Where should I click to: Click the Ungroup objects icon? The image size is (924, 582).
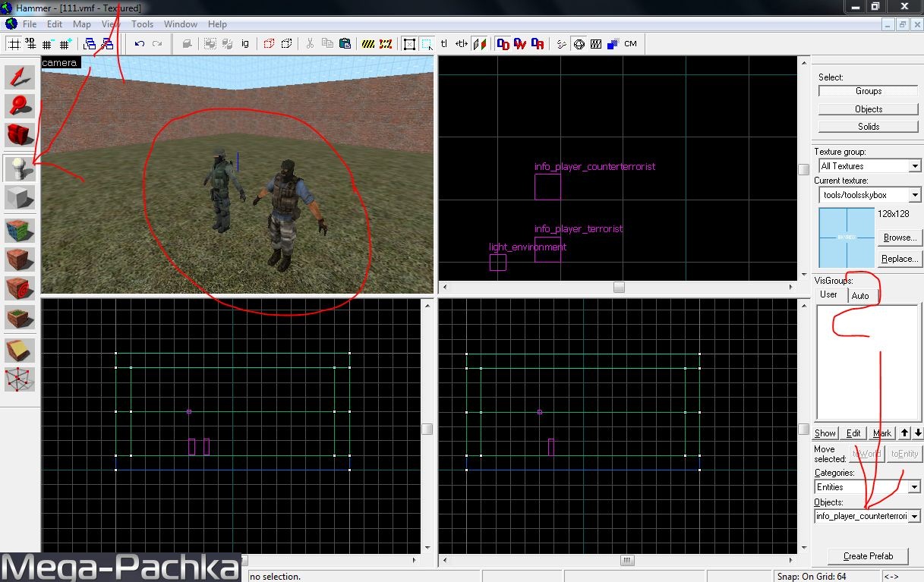coord(227,44)
